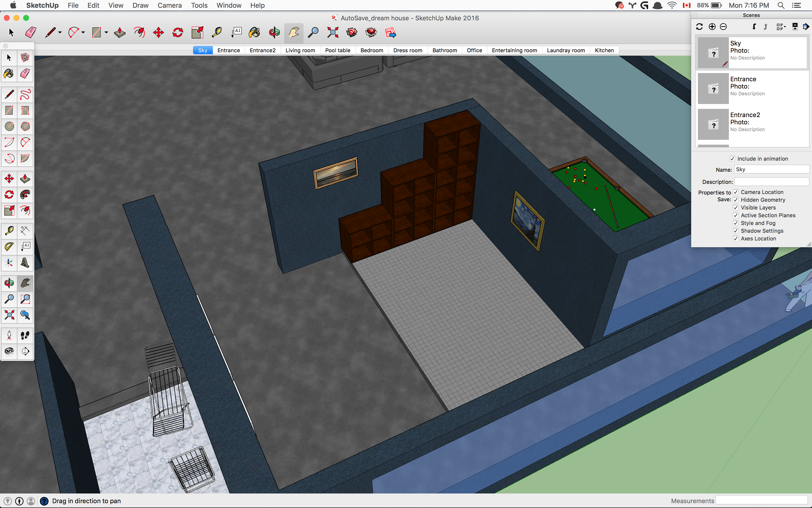812x508 pixels.
Task: Select the Entrance2 scene thumbnail
Action: pos(713,124)
